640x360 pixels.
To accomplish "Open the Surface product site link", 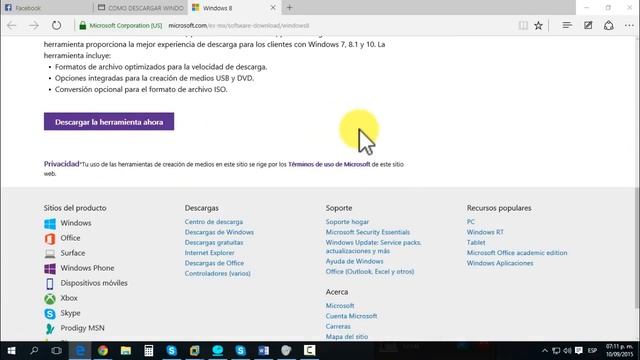I will pyautogui.click(x=73, y=253).
